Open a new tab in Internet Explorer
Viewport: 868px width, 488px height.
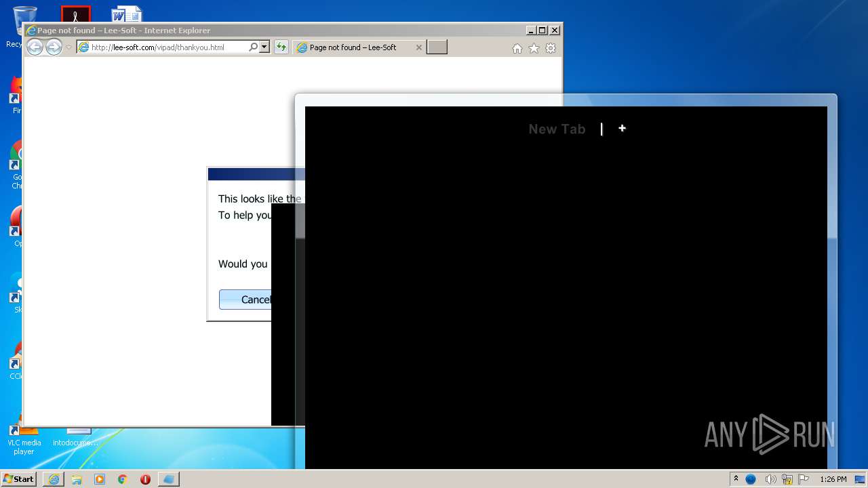click(437, 47)
